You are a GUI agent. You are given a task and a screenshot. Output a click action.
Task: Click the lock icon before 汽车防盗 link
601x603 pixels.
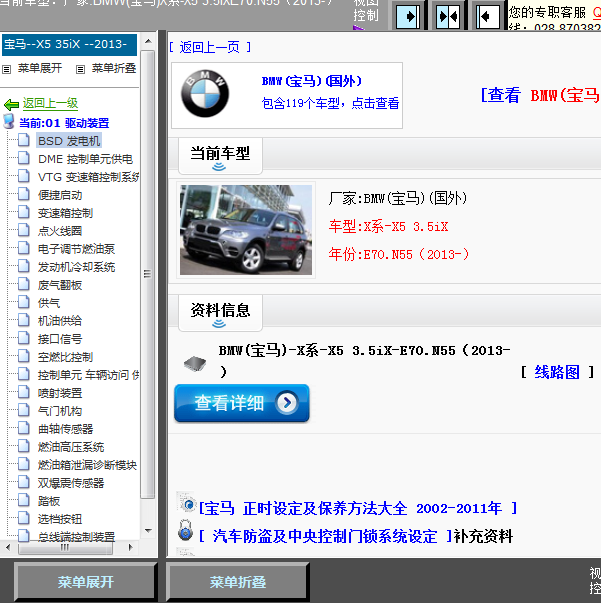pos(186,531)
